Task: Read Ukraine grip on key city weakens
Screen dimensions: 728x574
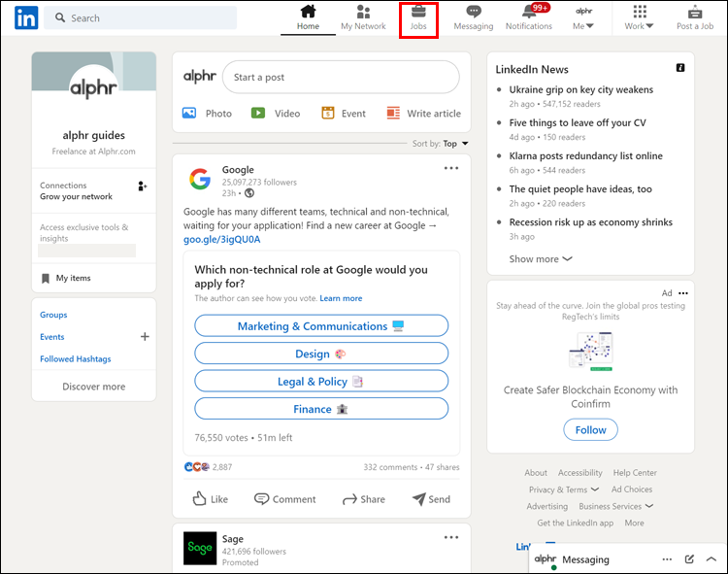Action: (580, 89)
